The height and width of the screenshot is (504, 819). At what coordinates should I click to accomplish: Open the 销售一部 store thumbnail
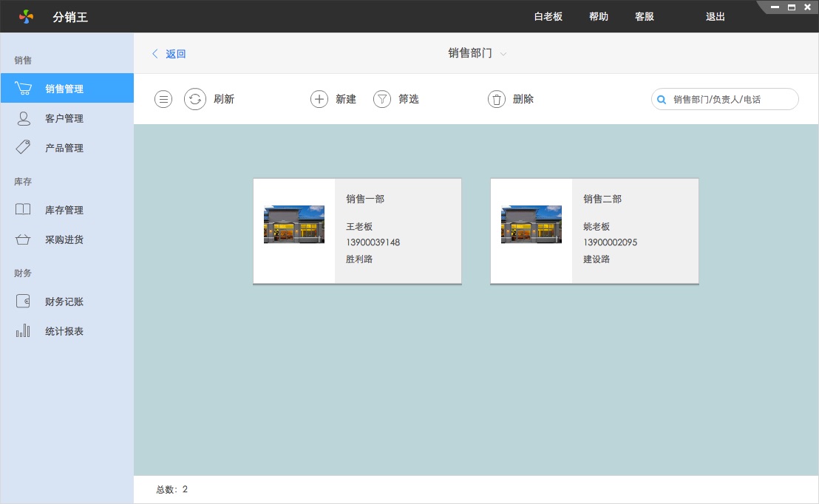pos(294,225)
